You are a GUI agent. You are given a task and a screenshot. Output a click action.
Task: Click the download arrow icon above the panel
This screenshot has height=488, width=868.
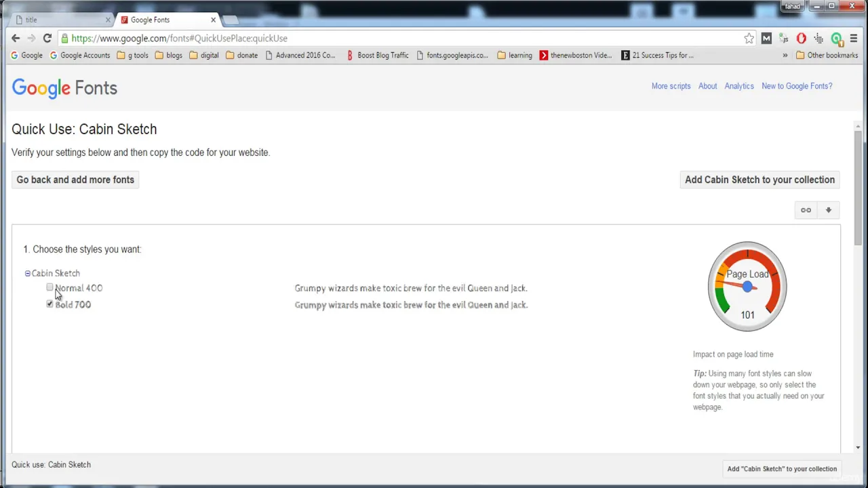pos(828,210)
